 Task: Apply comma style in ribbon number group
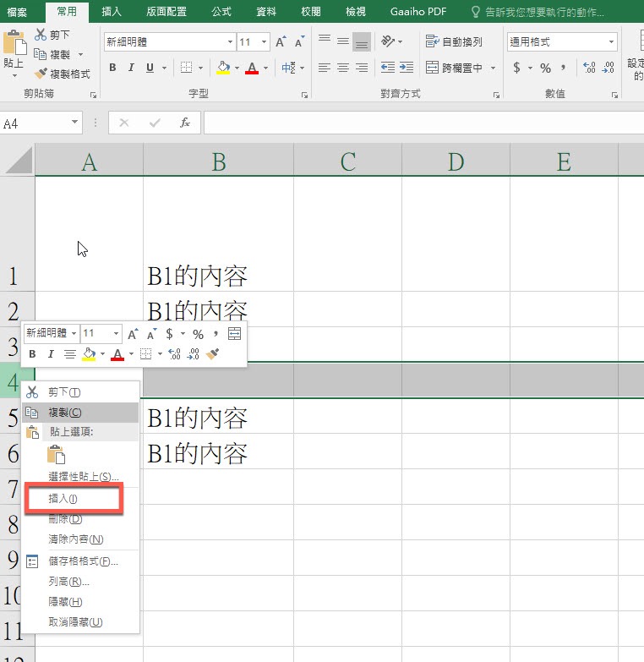coord(564,68)
